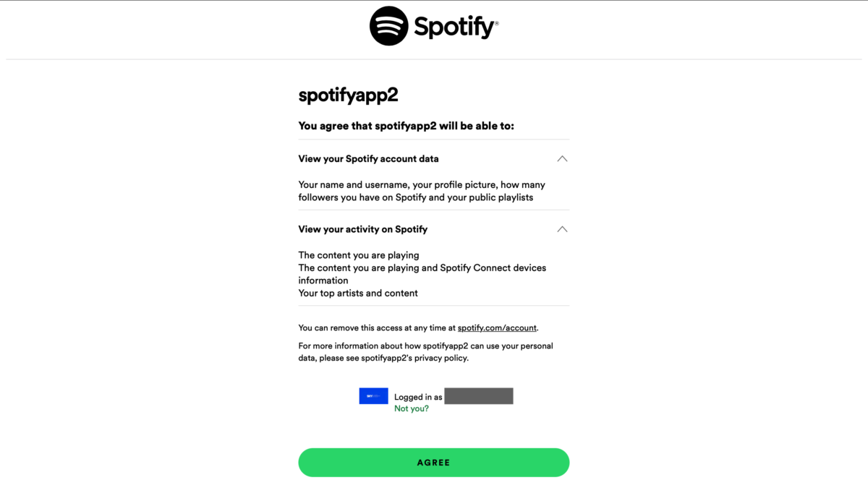Click the Spotify circular logo icon

point(389,26)
